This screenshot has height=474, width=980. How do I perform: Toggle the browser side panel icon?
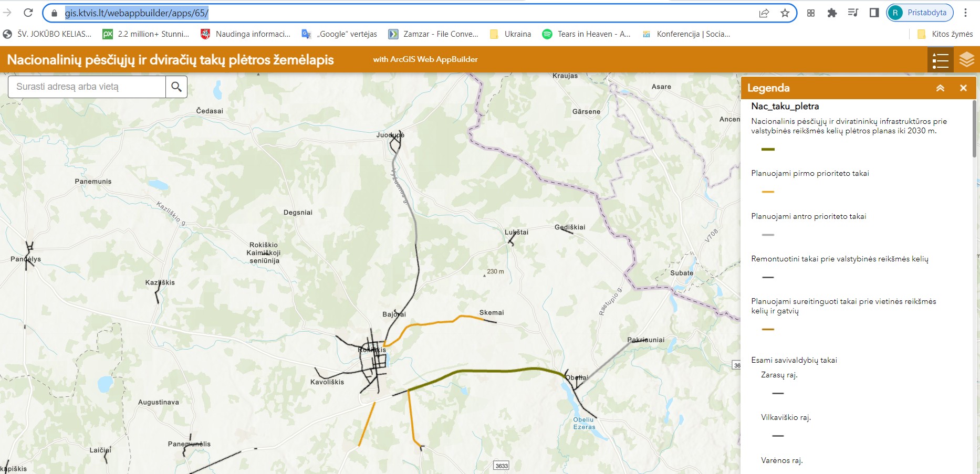(x=874, y=13)
